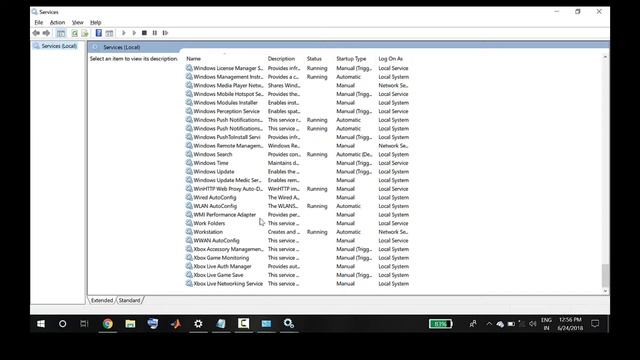This screenshot has height=360, width=640.
Task: Click the Services (Local) header in the right pane
Action: 122,47
